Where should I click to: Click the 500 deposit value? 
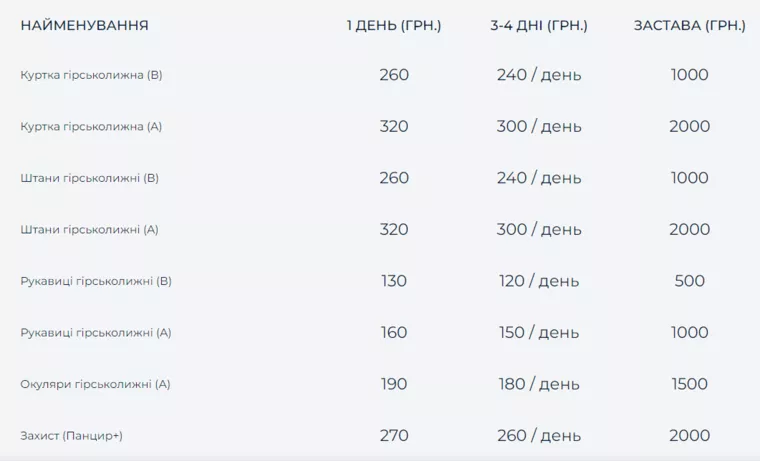(x=690, y=281)
